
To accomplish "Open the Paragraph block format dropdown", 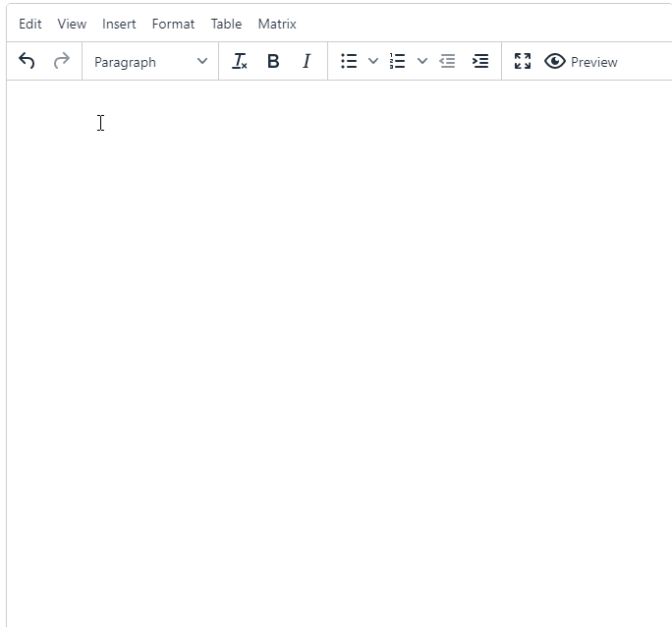I will [x=150, y=62].
